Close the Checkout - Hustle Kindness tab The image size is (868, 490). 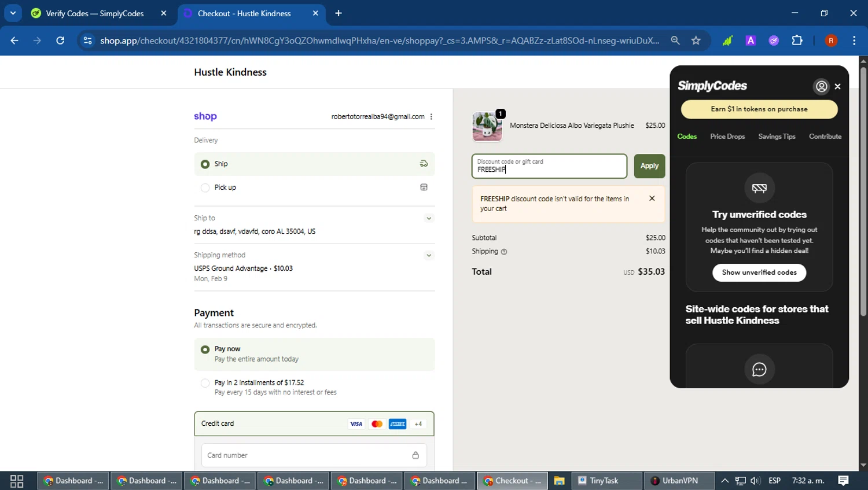(315, 13)
